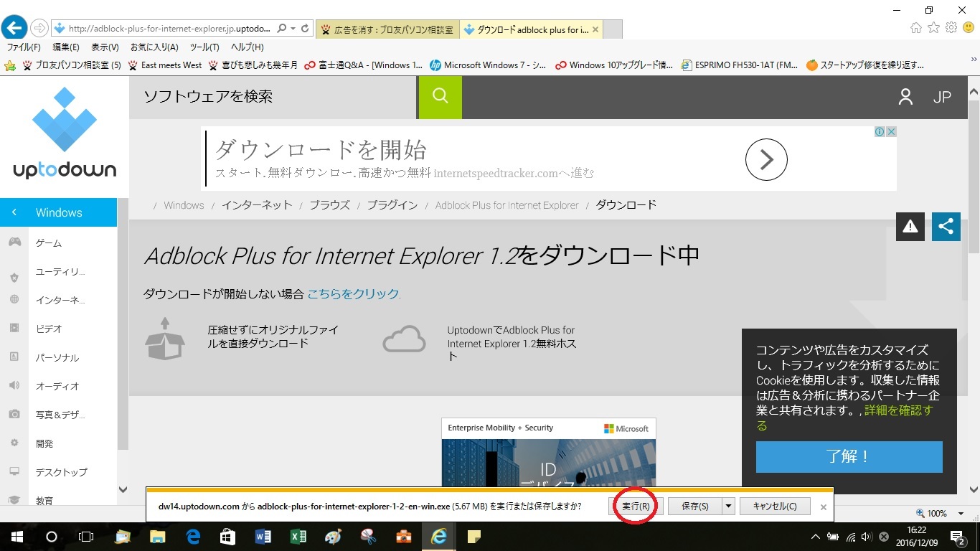
Task: Click the blue share icon
Action: coord(946,227)
